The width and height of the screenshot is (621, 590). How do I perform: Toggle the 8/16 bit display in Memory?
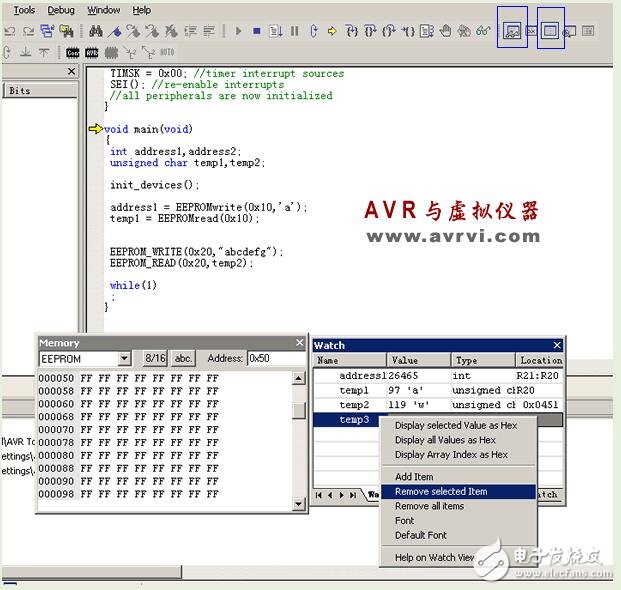coord(155,358)
